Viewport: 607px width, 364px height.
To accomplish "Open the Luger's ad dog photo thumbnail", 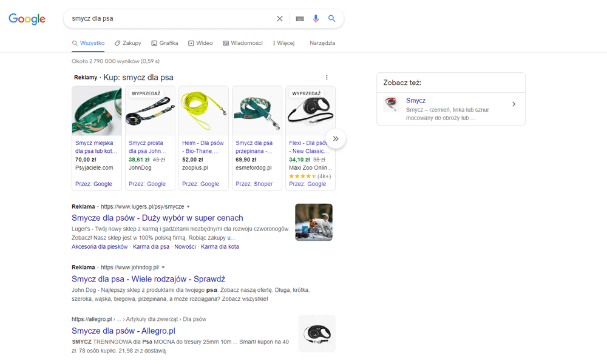I will coord(314,223).
